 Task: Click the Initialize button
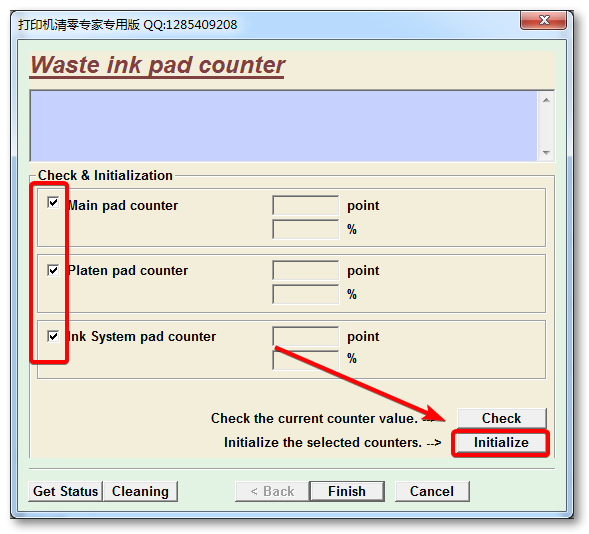coord(501,442)
